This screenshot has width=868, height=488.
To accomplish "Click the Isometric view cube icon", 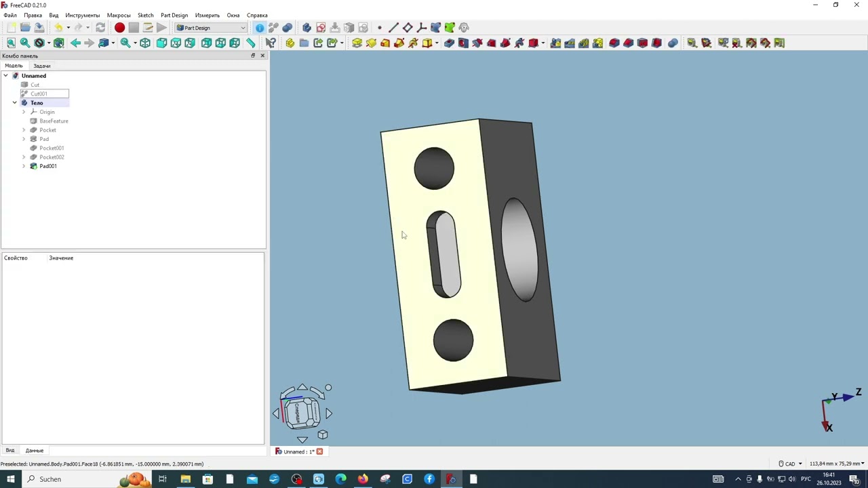I will 145,43.
